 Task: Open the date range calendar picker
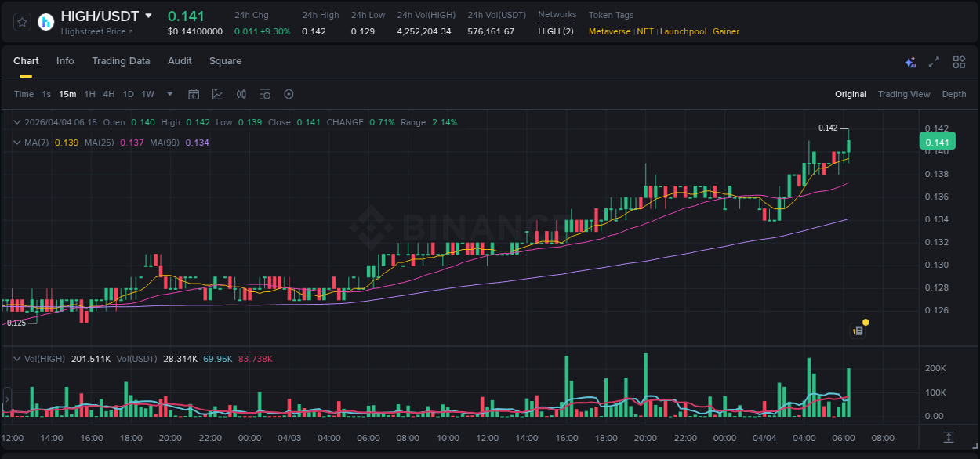(x=194, y=93)
